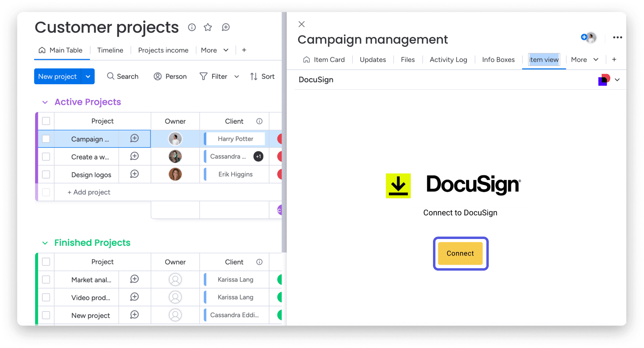Open the New project dropdown arrow

(88, 76)
